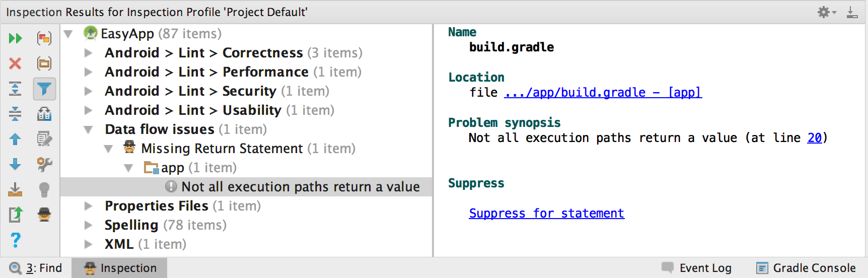The height and width of the screenshot is (278, 868).
Task: Collapse the Data flow issues node
Action: [88, 129]
